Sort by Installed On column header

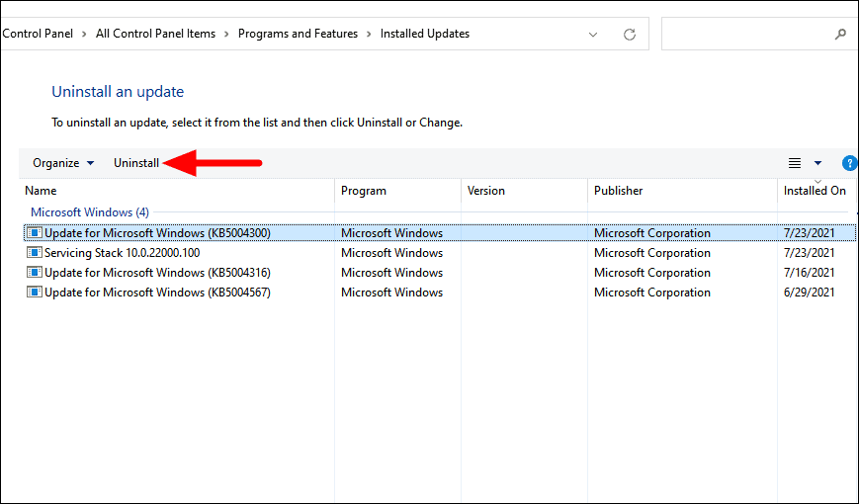tap(816, 191)
